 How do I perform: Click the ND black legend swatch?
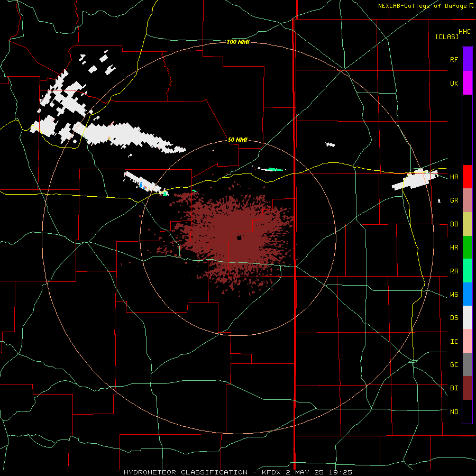click(467, 411)
